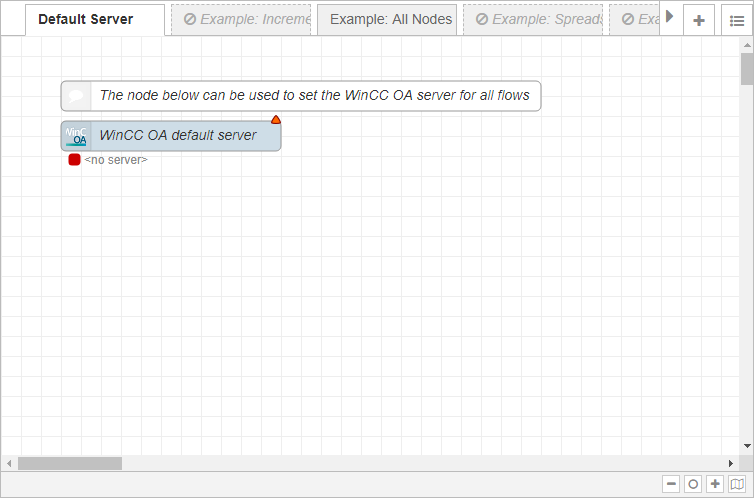The height and width of the screenshot is (498, 754).
Task: Toggle the navigator minimap
Action: point(737,484)
